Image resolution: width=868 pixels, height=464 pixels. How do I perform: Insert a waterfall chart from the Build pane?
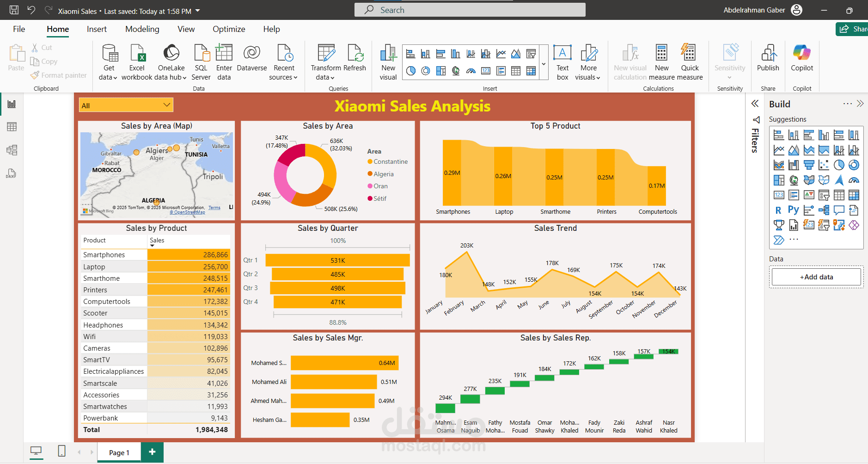[x=794, y=165]
